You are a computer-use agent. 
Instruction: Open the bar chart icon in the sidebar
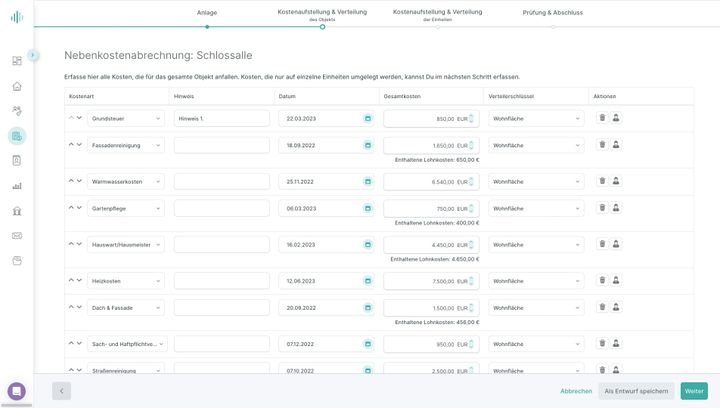pyautogui.click(x=17, y=186)
